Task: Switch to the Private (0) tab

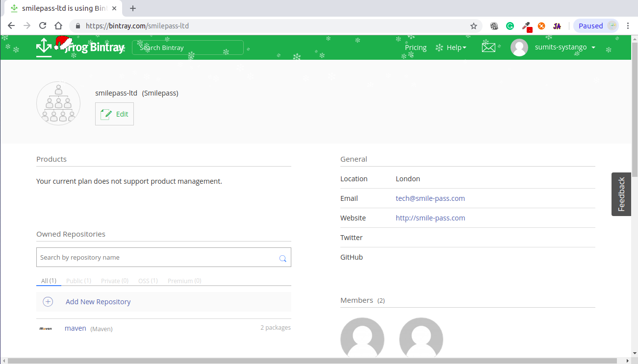Action: click(115, 281)
